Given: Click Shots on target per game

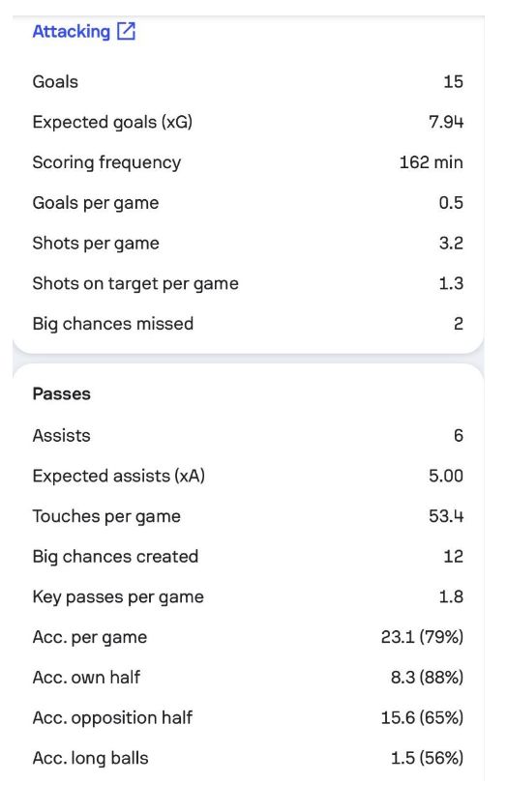Looking at the screenshot, I should point(135,284).
